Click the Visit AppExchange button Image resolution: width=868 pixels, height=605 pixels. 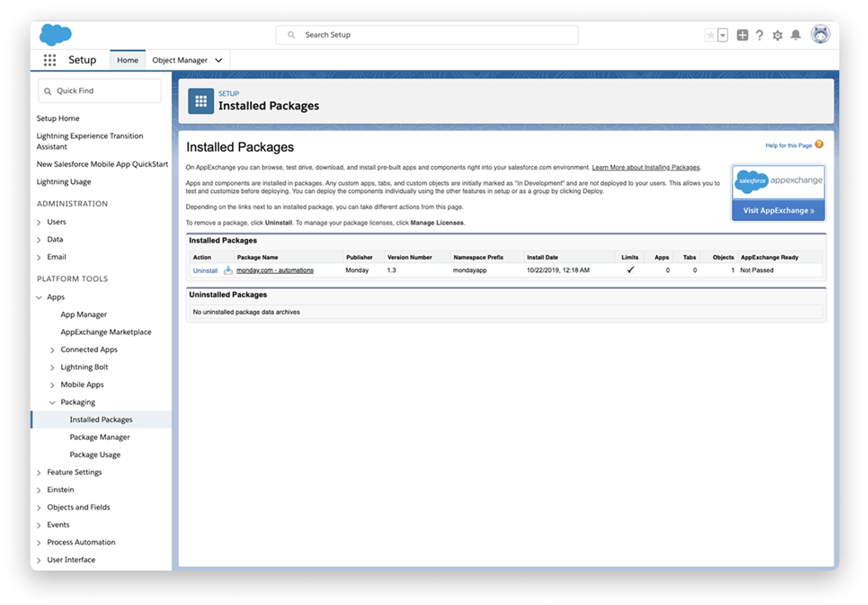[x=779, y=210]
